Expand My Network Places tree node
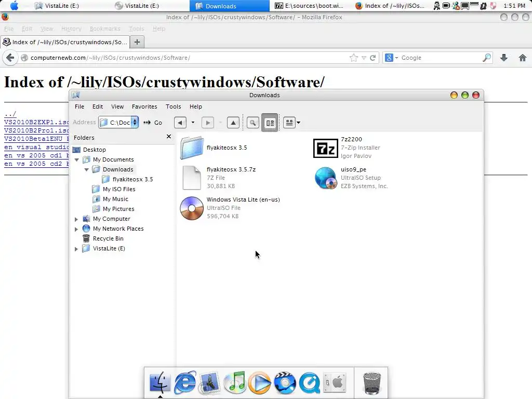The height and width of the screenshot is (399, 532). pos(76,229)
